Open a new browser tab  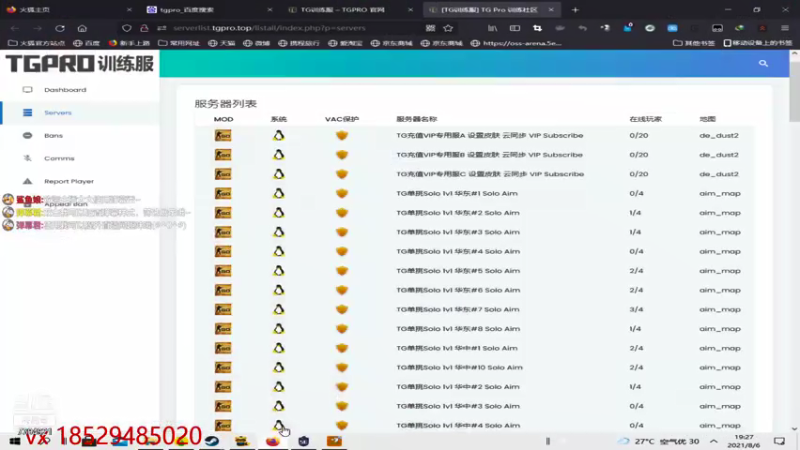[575, 10]
